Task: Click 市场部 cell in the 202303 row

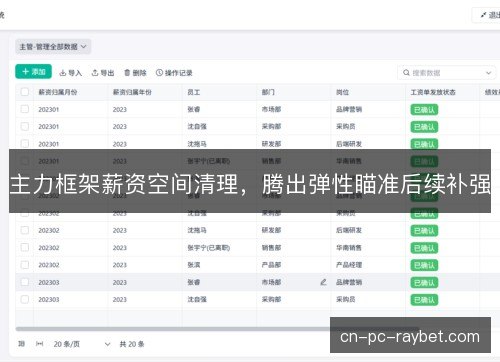Action: click(x=271, y=282)
